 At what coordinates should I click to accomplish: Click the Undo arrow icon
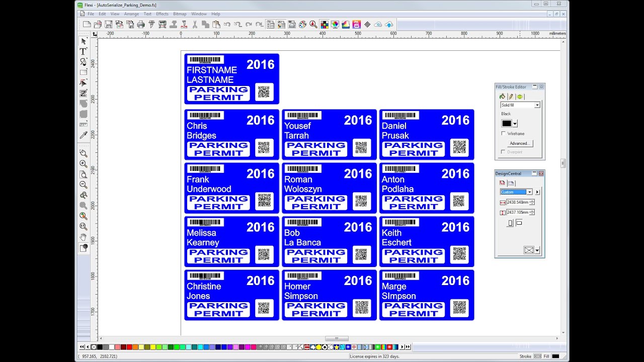(x=227, y=24)
